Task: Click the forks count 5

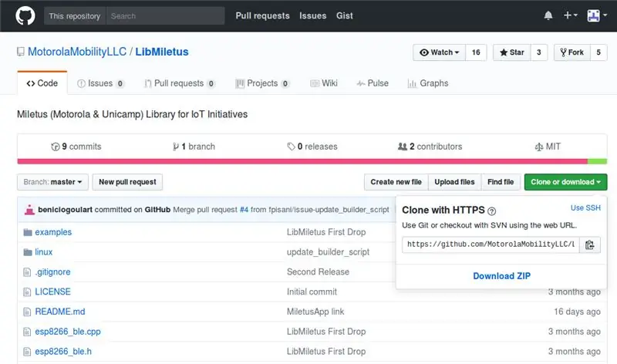Action: [x=598, y=52]
